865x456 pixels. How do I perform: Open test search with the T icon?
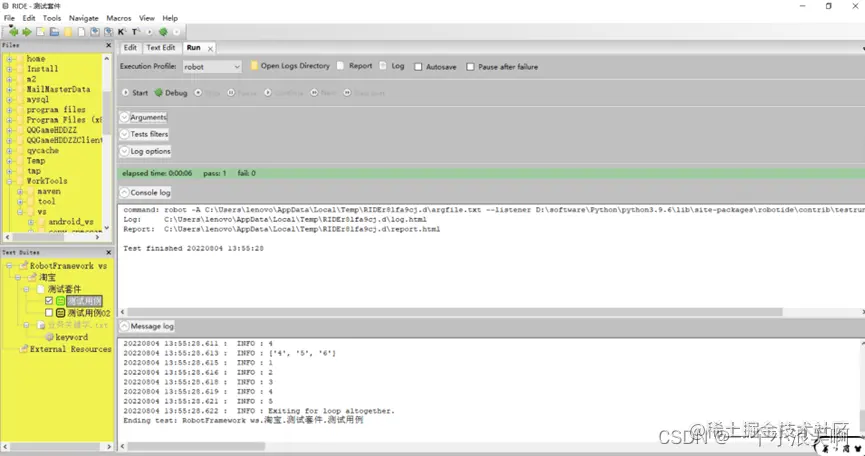click(x=135, y=32)
